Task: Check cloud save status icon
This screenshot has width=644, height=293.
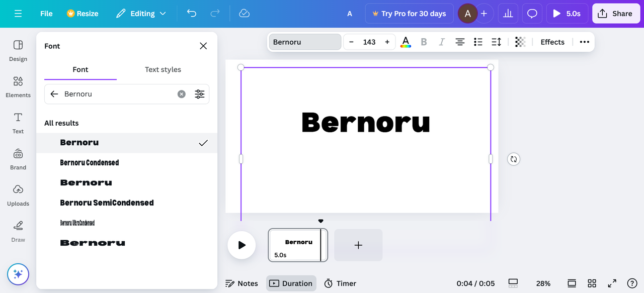Action: tap(244, 14)
